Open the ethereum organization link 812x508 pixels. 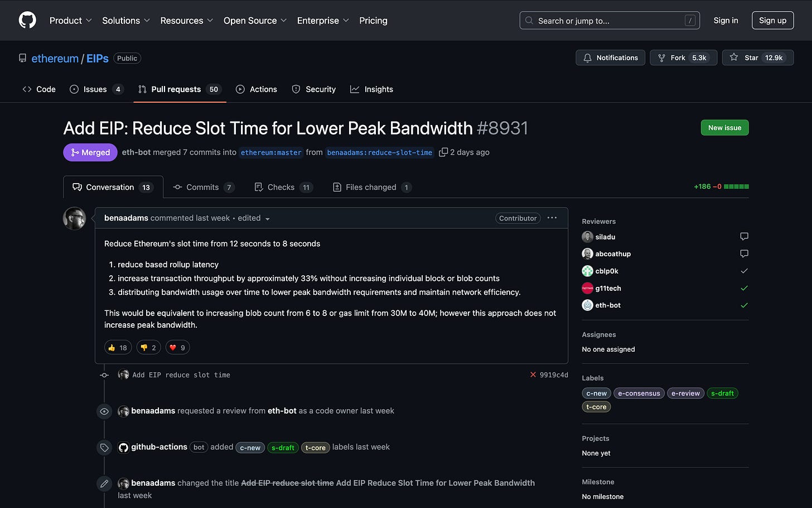pos(55,59)
